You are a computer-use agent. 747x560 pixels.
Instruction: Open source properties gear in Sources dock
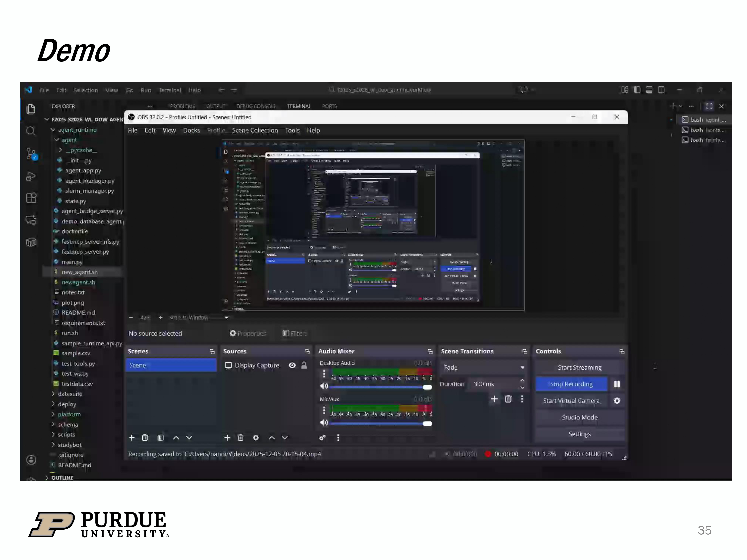pyautogui.click(x=256, y=438)
